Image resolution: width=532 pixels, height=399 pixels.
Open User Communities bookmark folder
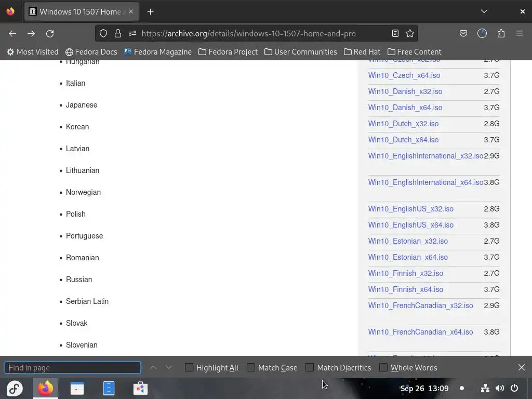(x=301, y=52)
